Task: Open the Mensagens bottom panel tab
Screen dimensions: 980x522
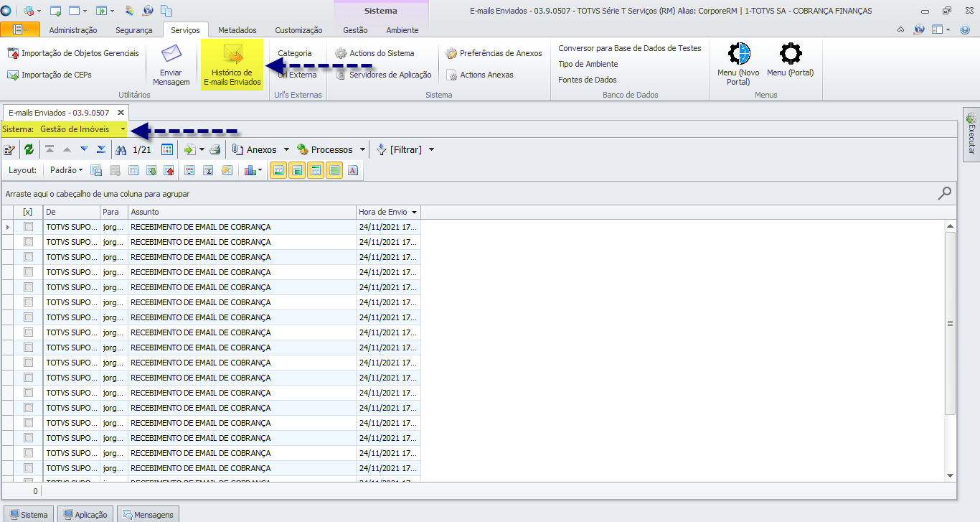Action: pyautogui.click(x=149, y=514)
